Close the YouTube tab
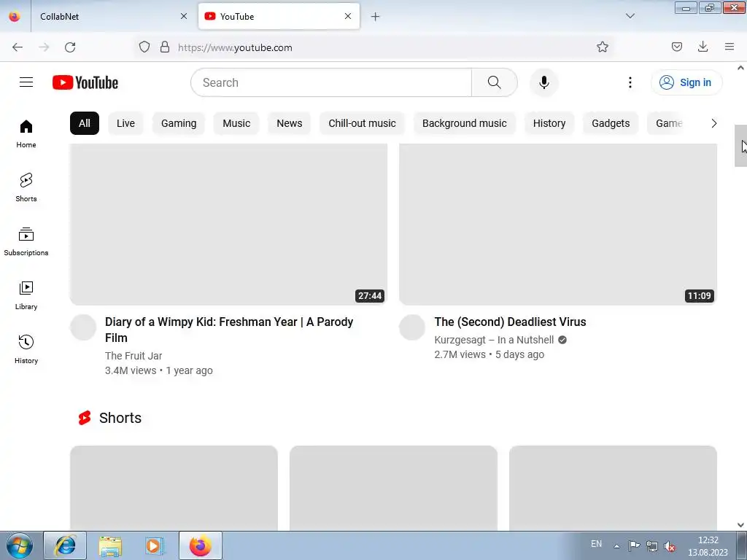747x560 pixels. pyautogui.click(x=348, y=16)
